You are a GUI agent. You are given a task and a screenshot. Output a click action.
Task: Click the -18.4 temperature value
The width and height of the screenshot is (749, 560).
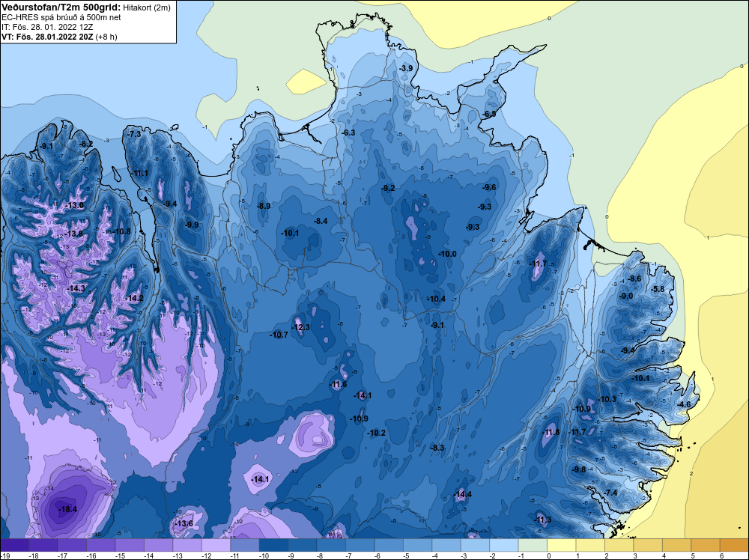pos(68,509)
